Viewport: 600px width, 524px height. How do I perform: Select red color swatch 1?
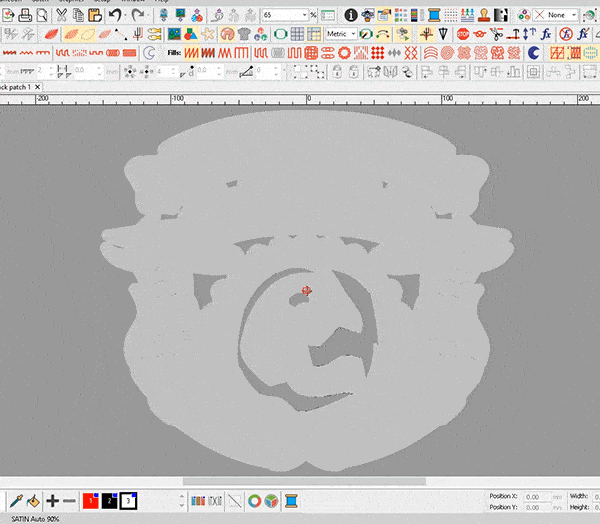(91, 501)
